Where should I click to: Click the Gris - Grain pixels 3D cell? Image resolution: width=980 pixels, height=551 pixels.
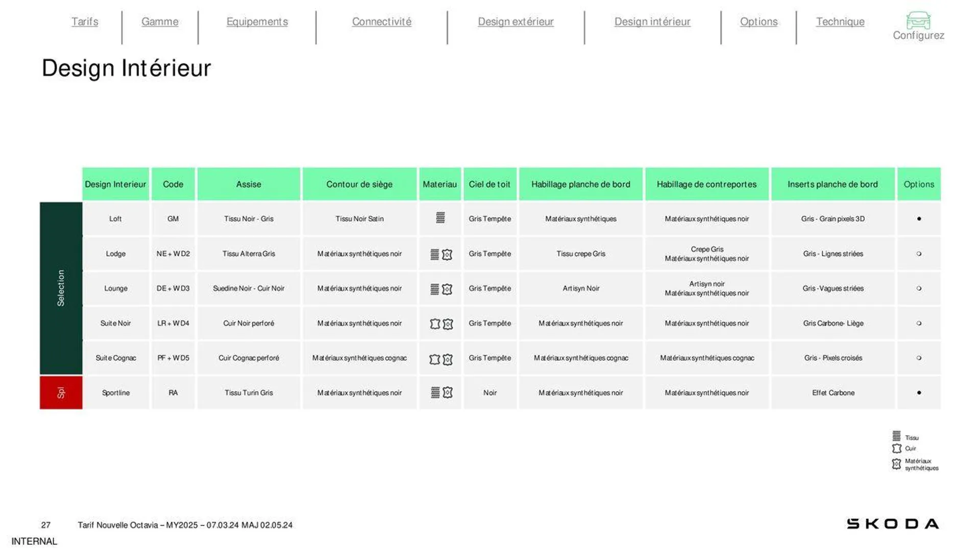click(x=833, y=219)
